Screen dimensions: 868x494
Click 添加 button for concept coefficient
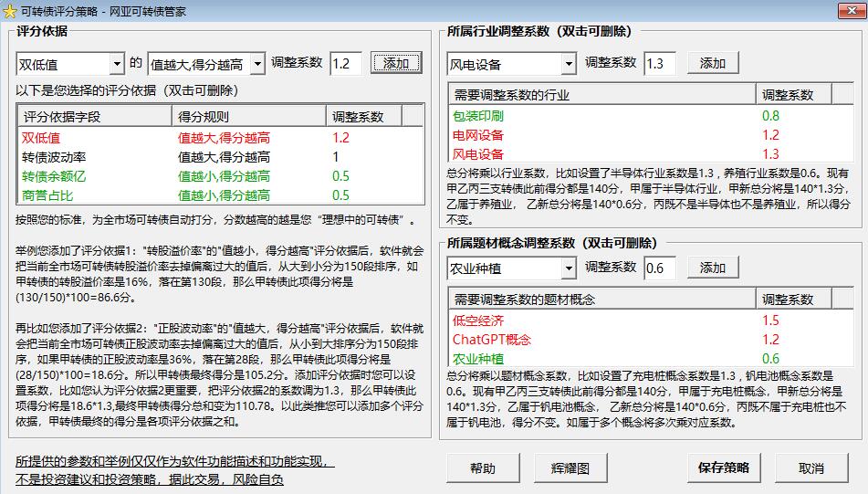tap(713, 268)
